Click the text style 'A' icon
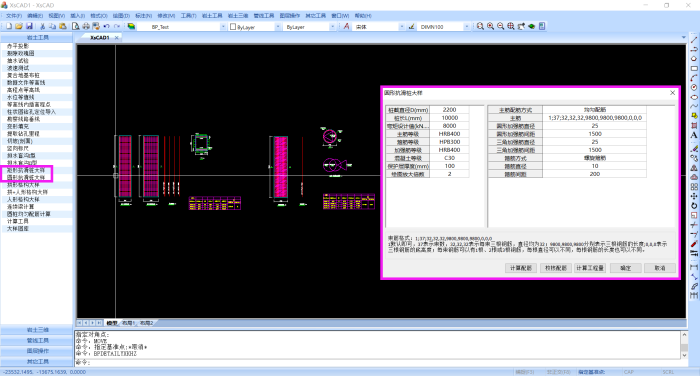 [346, 26]
